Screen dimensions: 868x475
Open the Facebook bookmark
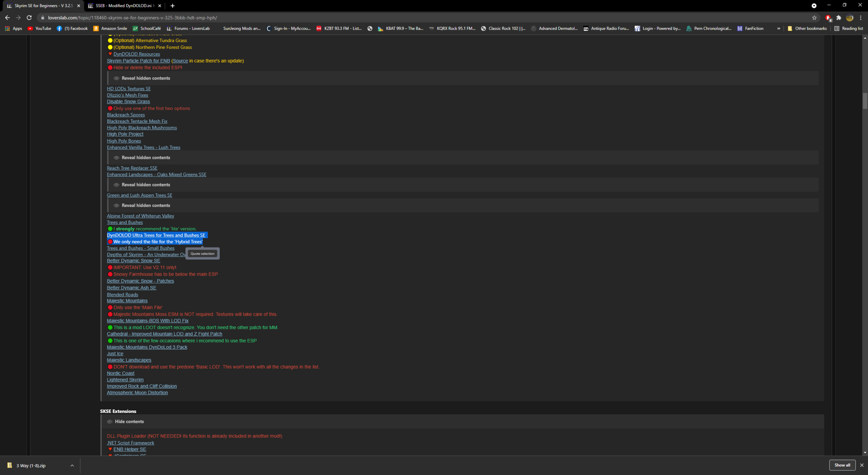tap(72, 28)
